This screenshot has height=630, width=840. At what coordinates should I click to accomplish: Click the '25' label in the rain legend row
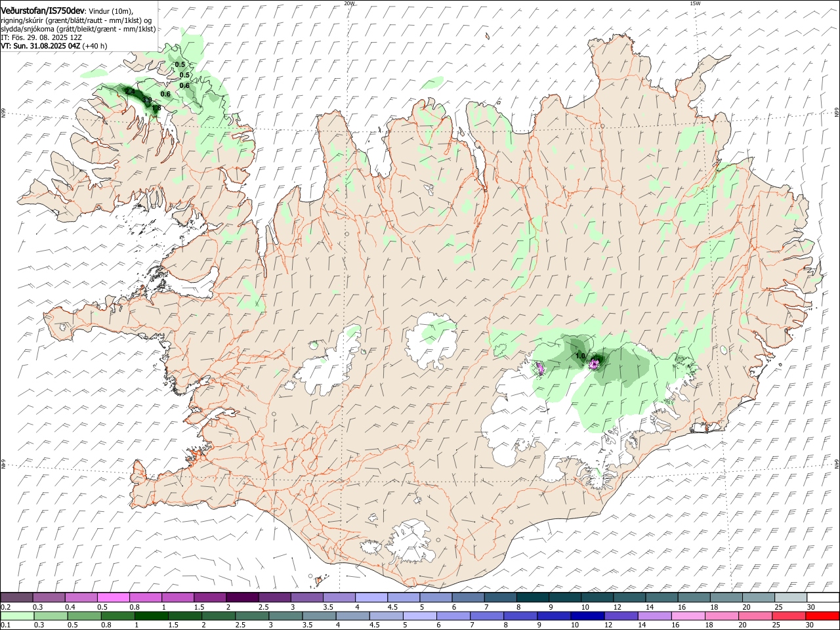[778, 625]
